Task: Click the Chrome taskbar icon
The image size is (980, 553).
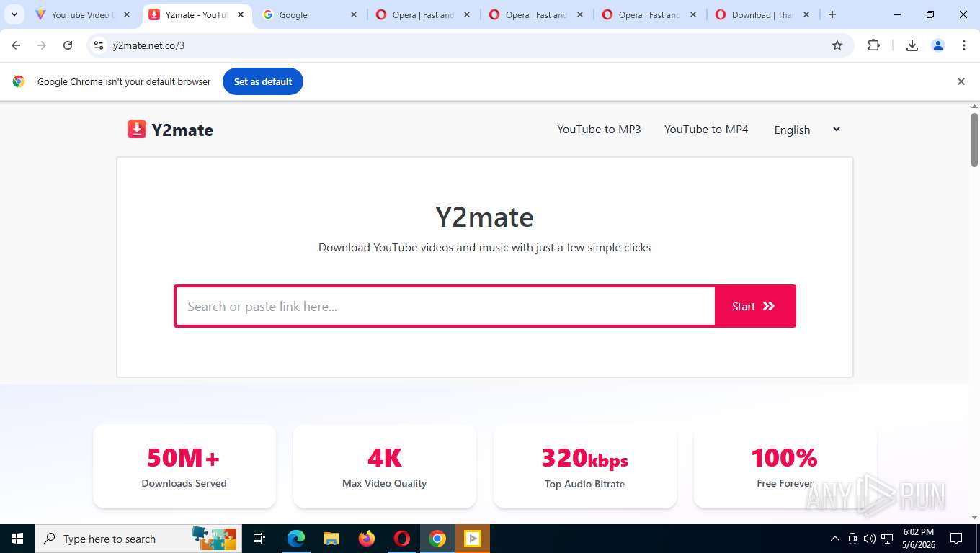Action: tap(437, 539)
